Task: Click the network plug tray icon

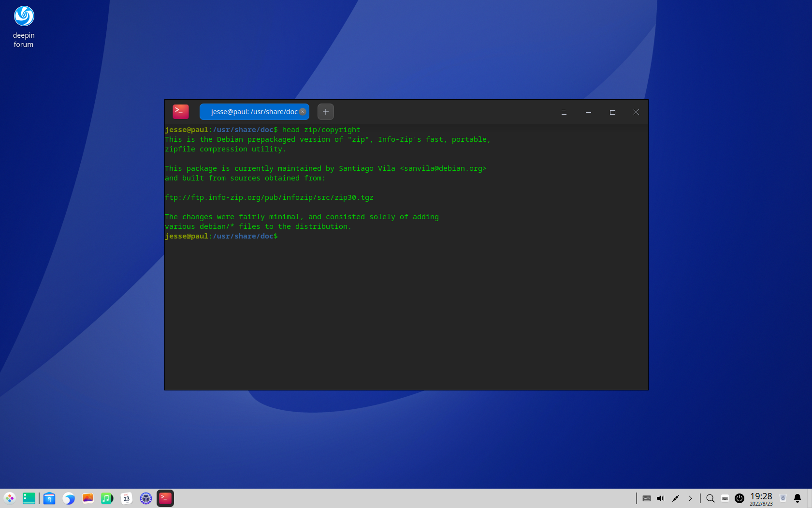Action: 676,498
